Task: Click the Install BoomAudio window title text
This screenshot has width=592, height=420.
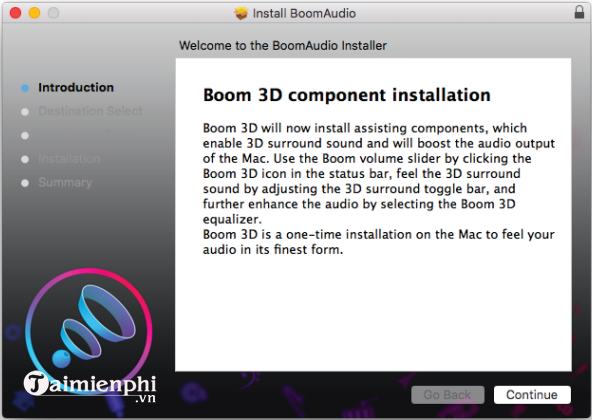Action: tap(304, 14)
